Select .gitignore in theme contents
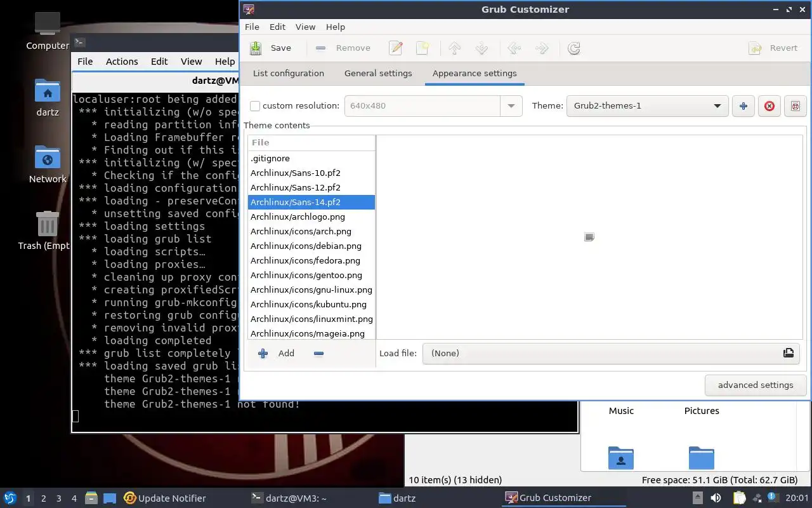This screenshot has height=508, width=812. (311, 158)
